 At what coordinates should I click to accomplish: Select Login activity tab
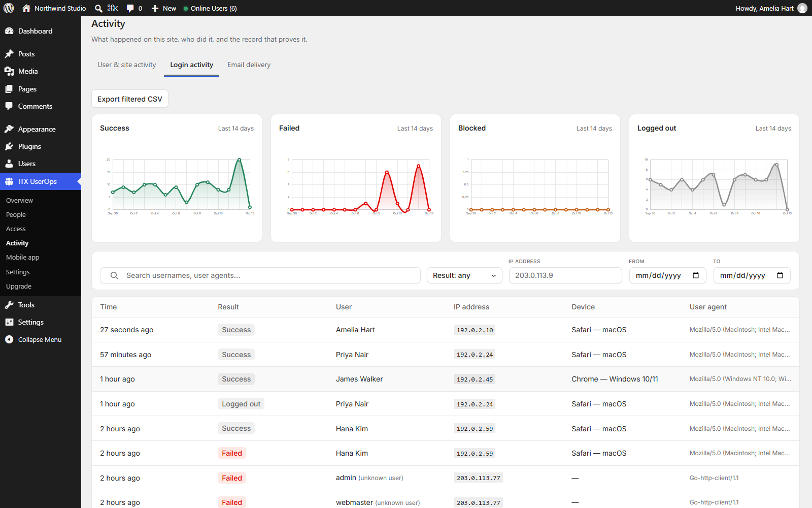191,65
